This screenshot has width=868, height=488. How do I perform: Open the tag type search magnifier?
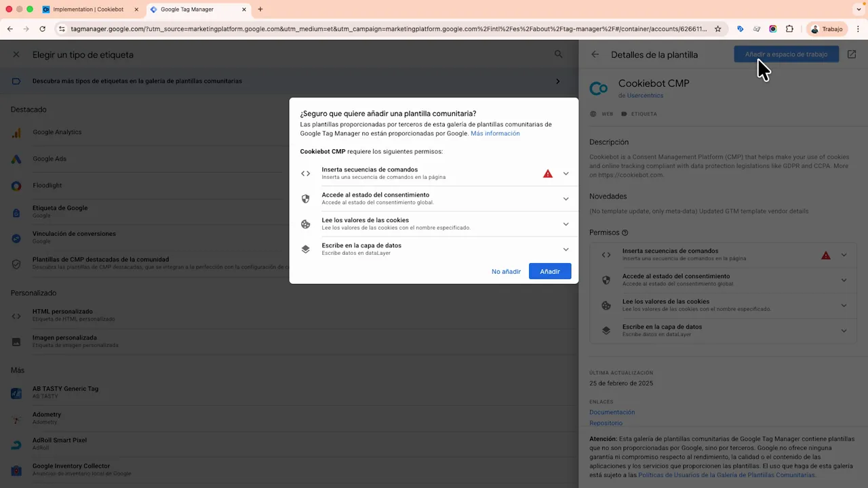point(558,54)
